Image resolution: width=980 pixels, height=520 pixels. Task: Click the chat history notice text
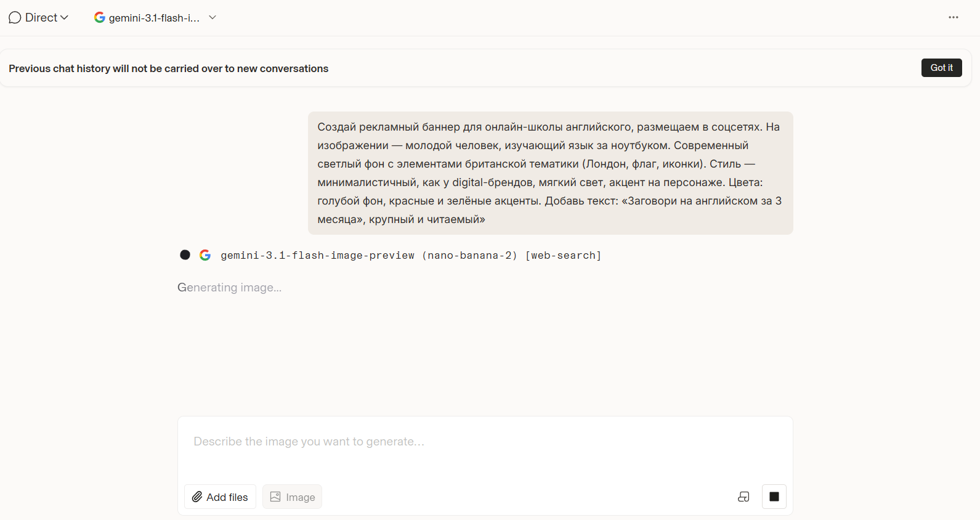pos(168,68)
